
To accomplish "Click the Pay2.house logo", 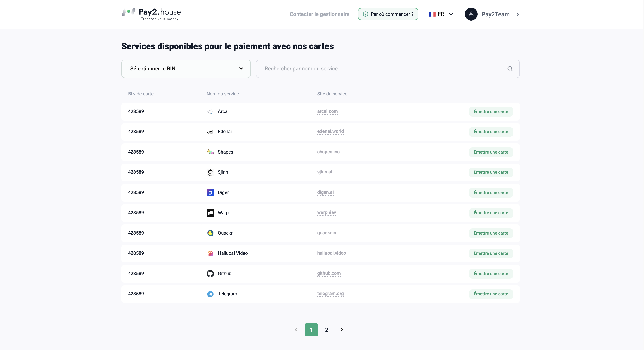I will pyautogui.click(x=151, y=14).
